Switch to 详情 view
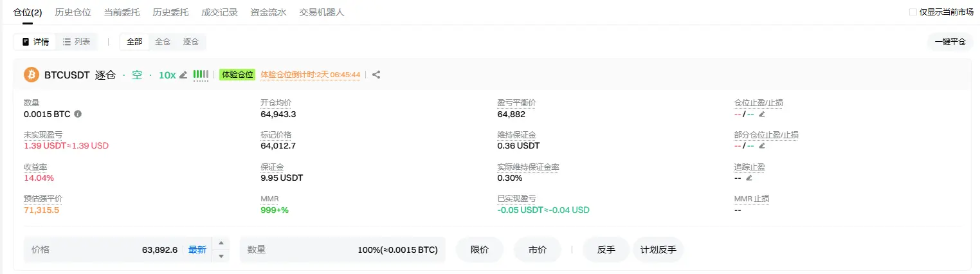Image resolution: width=980 pixels, height=274 pixels. pyautogui.click(x=35, y=42)
